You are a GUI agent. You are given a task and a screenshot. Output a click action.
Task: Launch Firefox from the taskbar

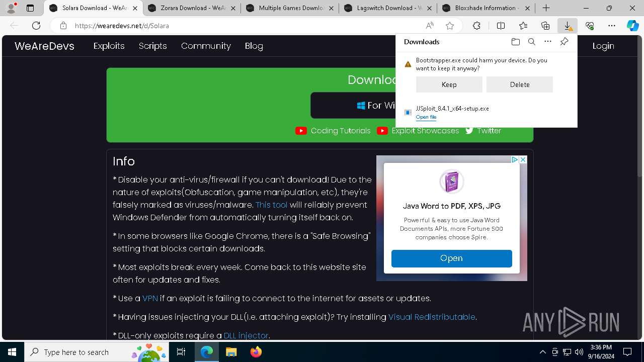click(256, 352)
